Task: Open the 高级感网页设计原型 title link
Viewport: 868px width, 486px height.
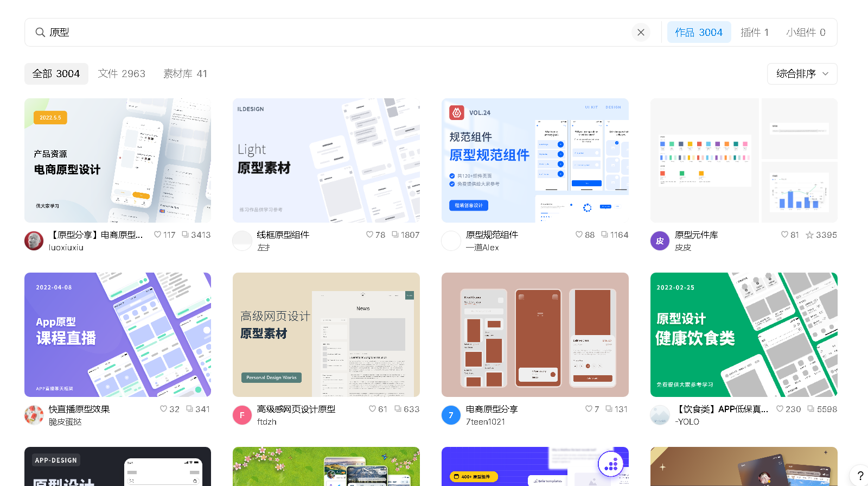Action: (296, 409)
